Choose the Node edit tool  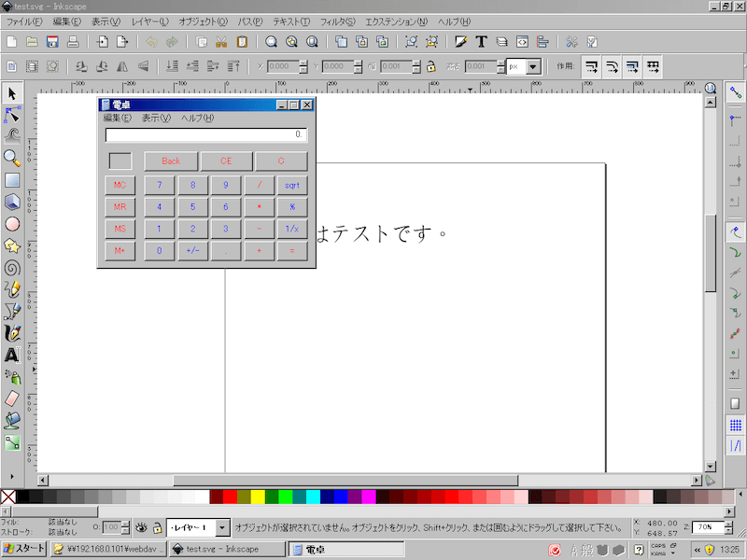coord(12,115)
